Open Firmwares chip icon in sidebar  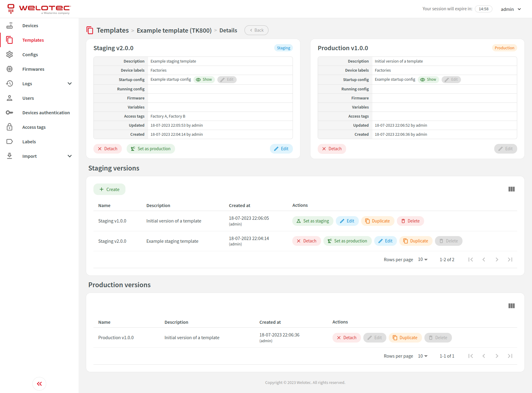pos(10,69)
